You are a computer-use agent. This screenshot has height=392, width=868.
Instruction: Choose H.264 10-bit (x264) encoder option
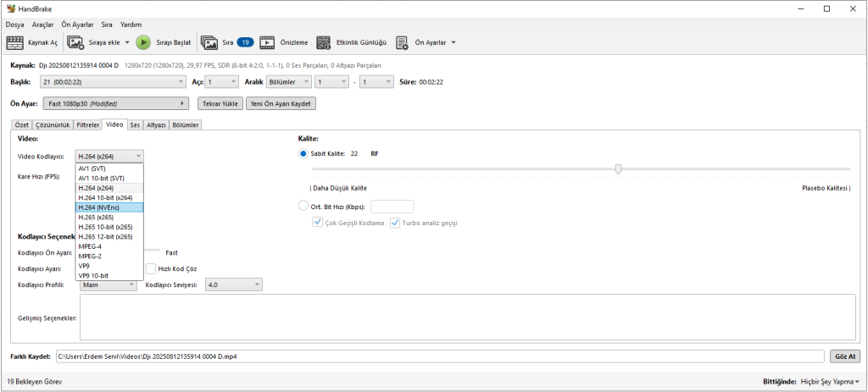tap(109, 197)
